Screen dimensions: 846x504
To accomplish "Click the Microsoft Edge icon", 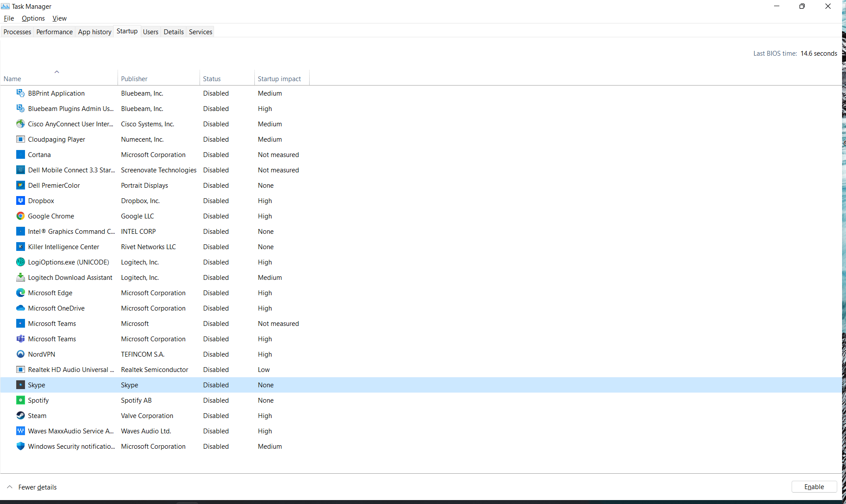I will tap(20, 293).
